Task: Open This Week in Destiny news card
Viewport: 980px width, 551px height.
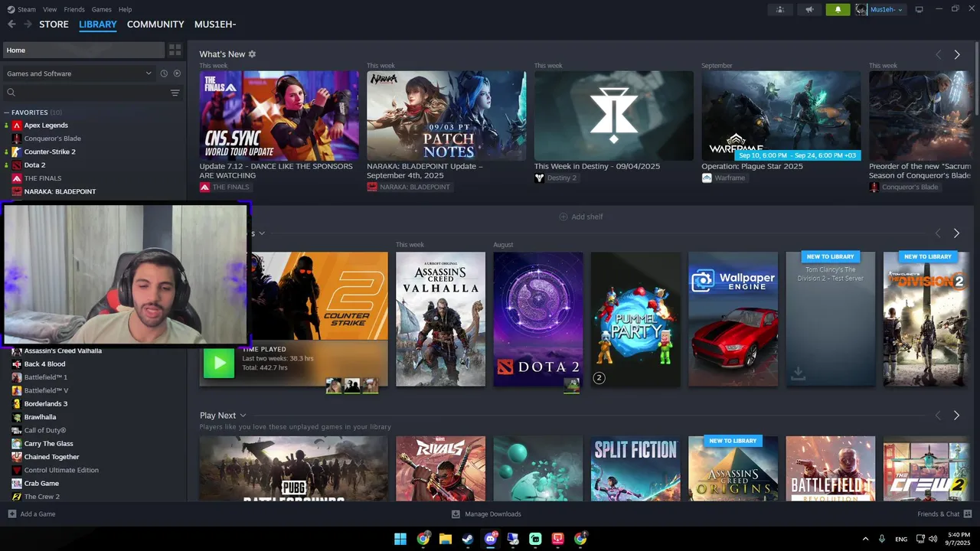Action: click(x=614, y=116)
